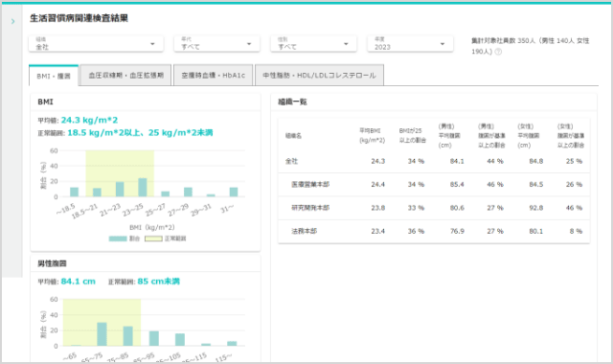Open the 年代 dropdown showing すべて
Viewport: 613px width, 364px height.
coord(217,43)
